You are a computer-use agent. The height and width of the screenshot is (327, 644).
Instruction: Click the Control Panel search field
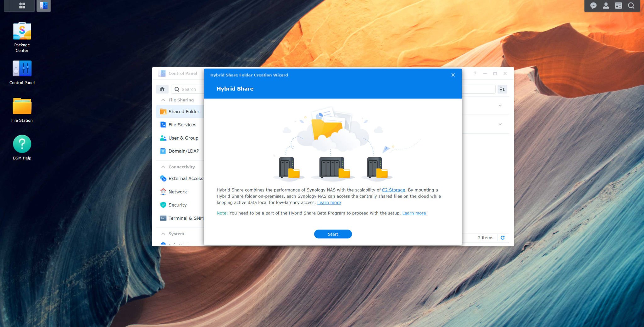(188, 89)
